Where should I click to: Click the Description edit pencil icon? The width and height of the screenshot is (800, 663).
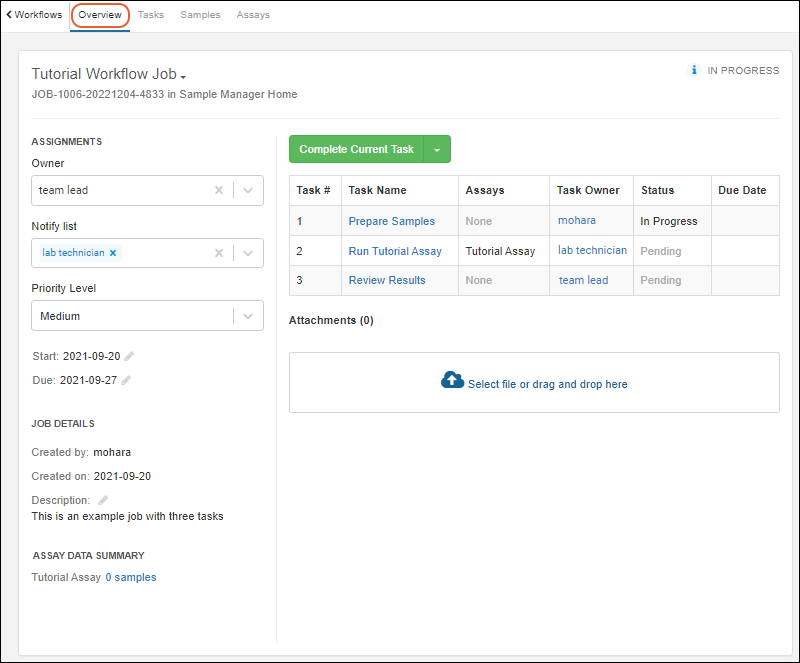pos(103,500)
